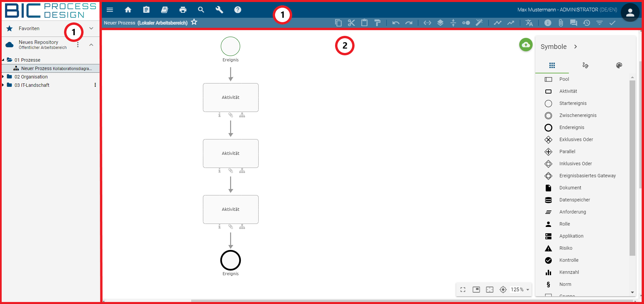Viewport: 644px width, 304px height.
Task: Click the fullscreen icon near the zoom controls
Action: point(463,290)
